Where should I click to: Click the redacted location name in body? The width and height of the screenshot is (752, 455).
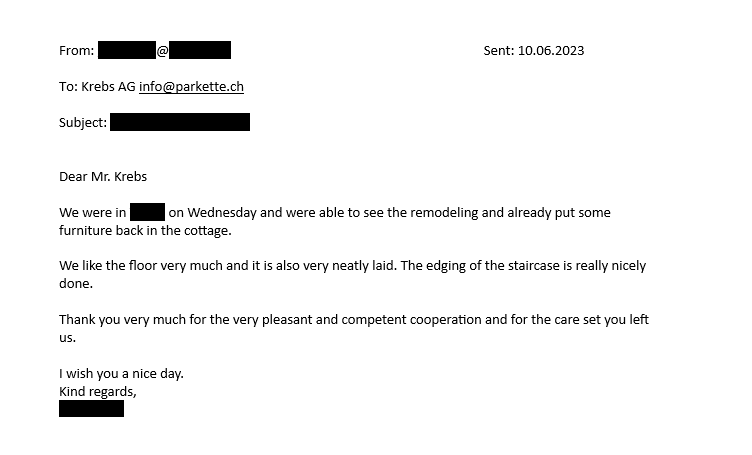click(x=147, y=212)
